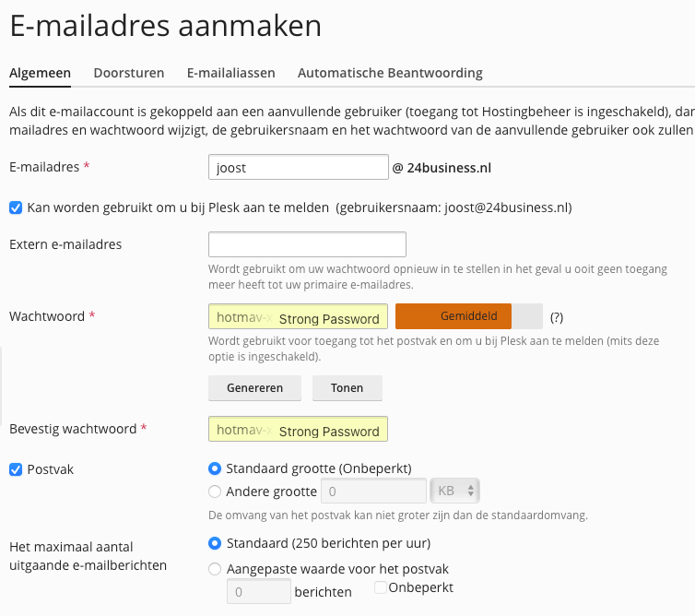Image resolution: width=695 pixels, height=616 pixels.
Task: Select the Algemeen tab
Action: coord(41,73)
